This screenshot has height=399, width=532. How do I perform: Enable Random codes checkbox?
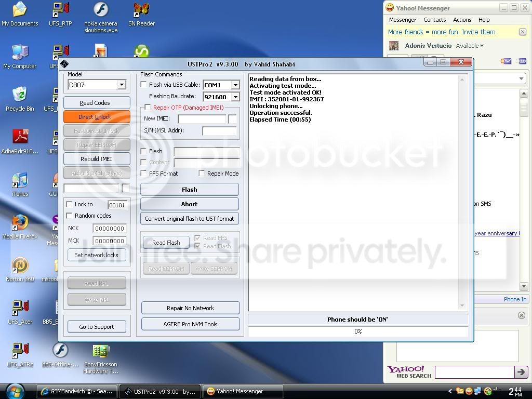[69, 216]
